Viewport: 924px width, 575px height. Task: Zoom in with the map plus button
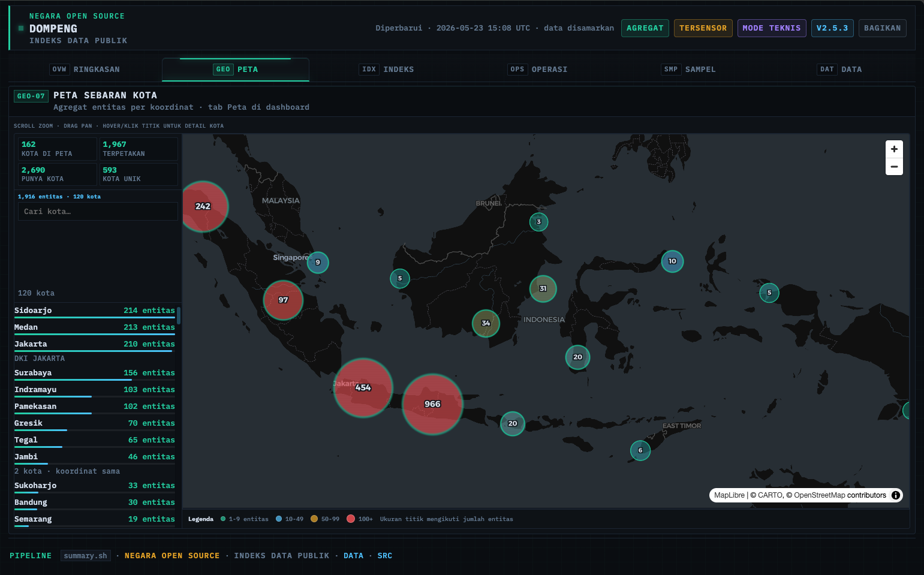point(894,149)
